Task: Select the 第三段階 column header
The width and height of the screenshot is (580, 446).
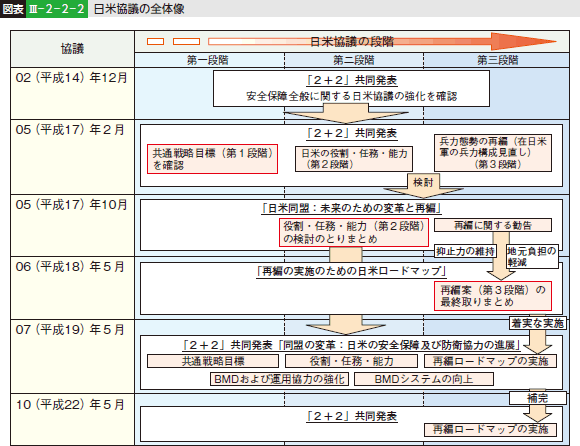Action: coord(497,60)
